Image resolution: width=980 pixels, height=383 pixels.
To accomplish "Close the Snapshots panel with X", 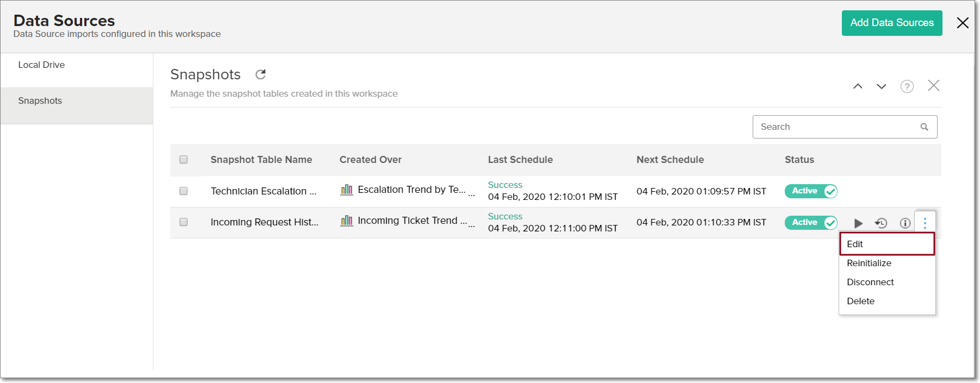I will coord(934,86).
